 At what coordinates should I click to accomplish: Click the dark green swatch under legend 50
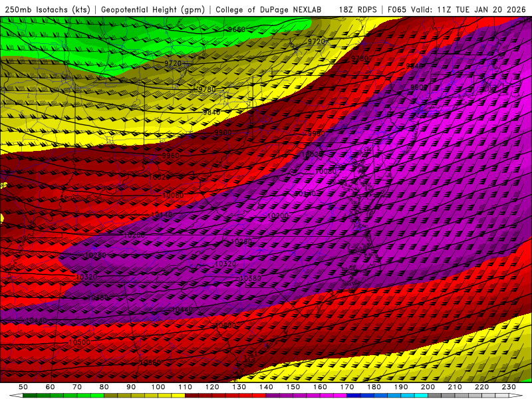click(29, 396)
